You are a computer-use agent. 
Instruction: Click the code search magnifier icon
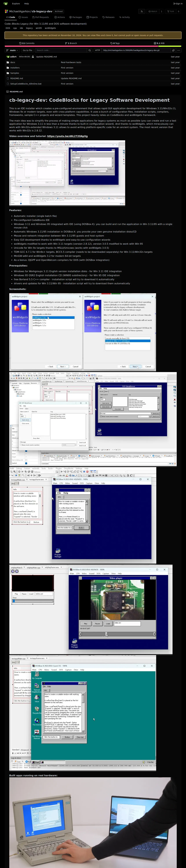pos(90,50)
